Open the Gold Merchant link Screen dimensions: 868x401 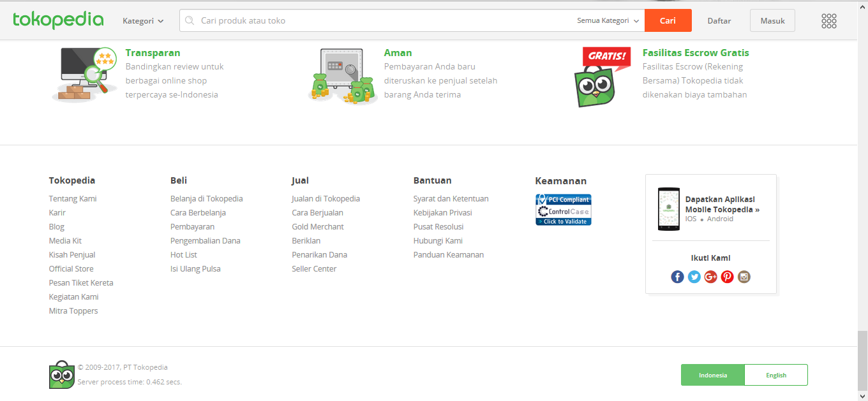(318, 226)
